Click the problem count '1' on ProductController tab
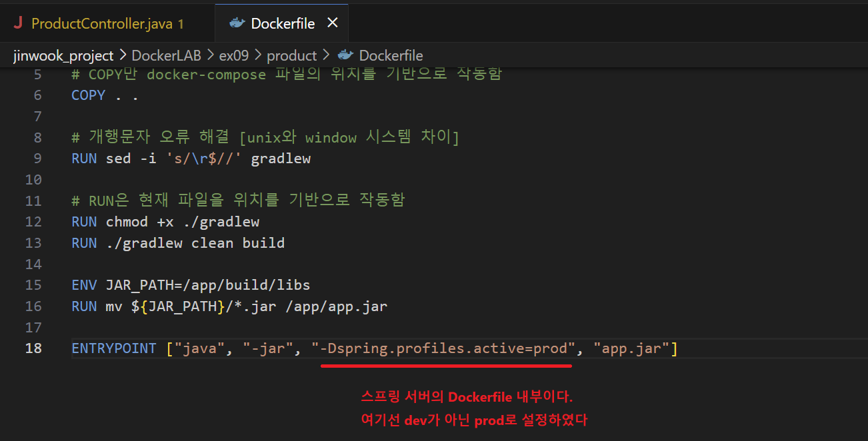The height and width of the screenshot is (441, 868). click(180, 24)
